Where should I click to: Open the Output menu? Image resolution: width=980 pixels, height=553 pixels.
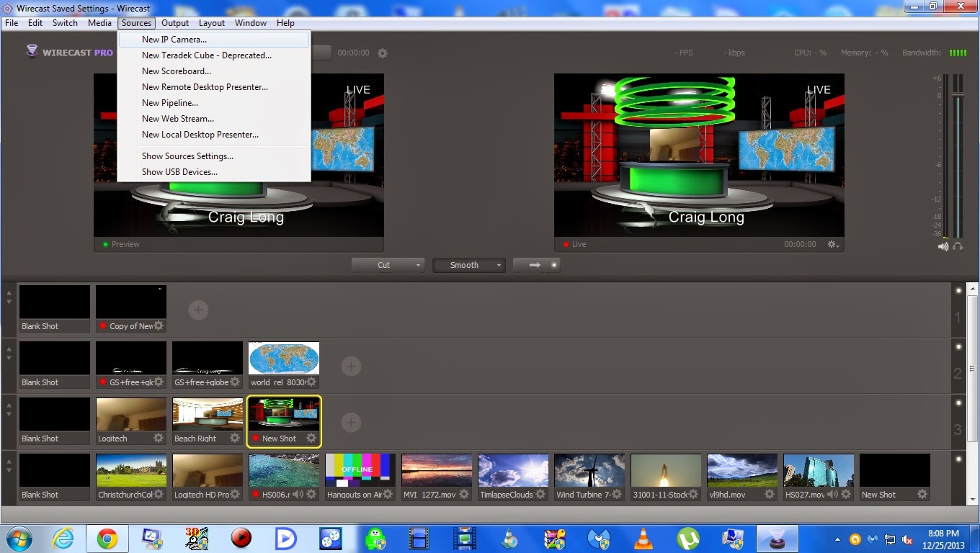pos(175,23)
